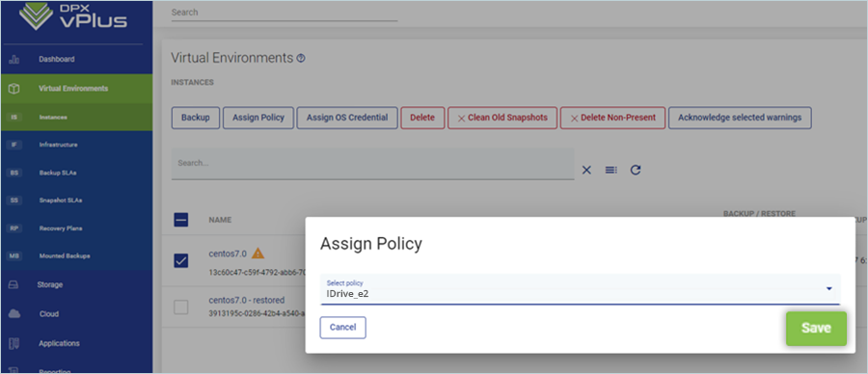Open the centos7.0 - restored instance name

(246, 301)
